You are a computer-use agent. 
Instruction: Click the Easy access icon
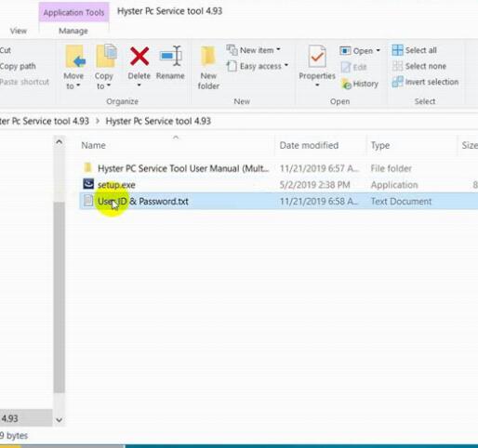[x=232, y=66]
